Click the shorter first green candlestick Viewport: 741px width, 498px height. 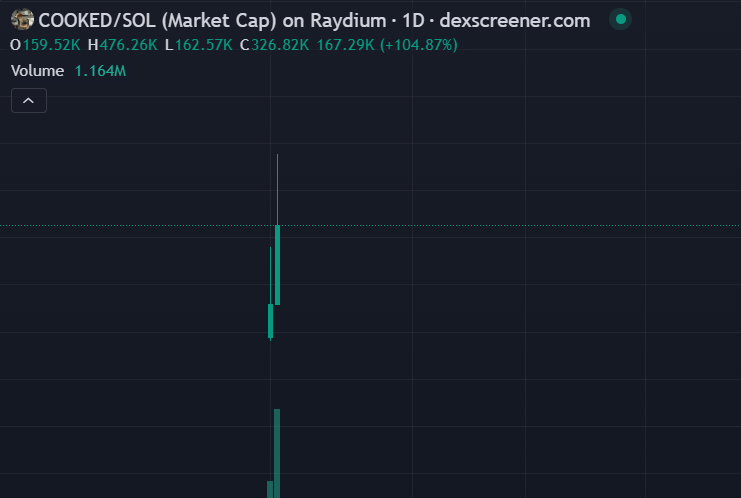tap(270, 321)
